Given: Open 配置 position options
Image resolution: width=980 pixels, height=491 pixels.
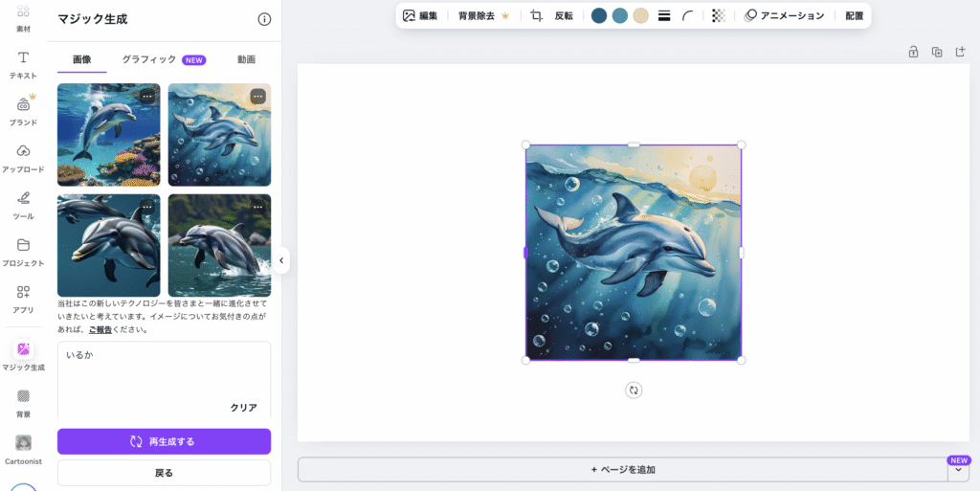Looking at the screenshot, I should 855,15.
